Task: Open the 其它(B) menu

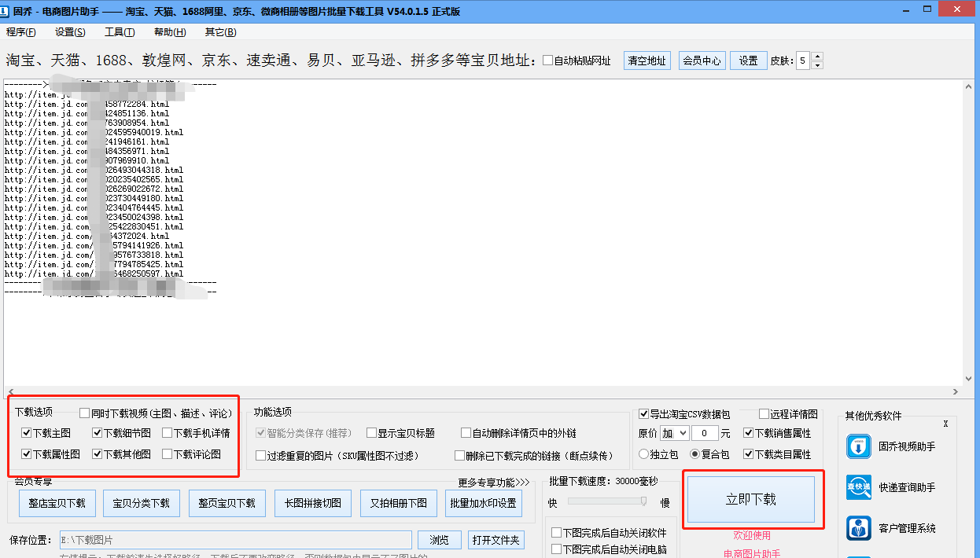Action: tap(220, 32)
